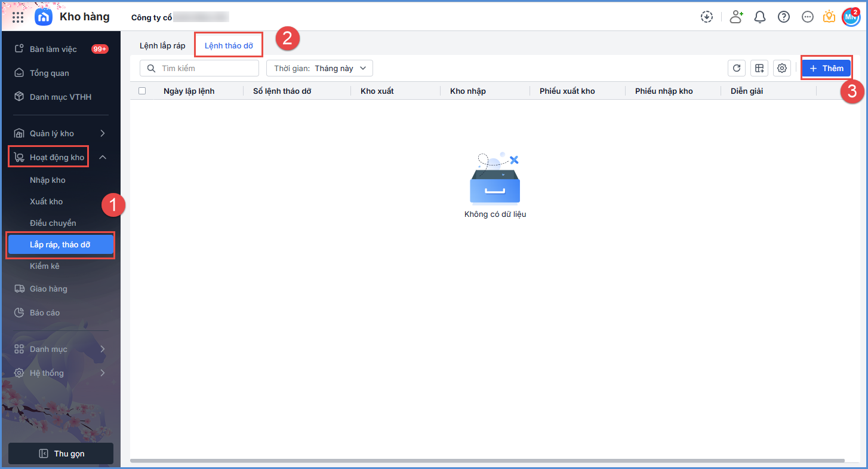
Task: Open the Thời gian time filter dropdown
Action: (x=319, y=68)
